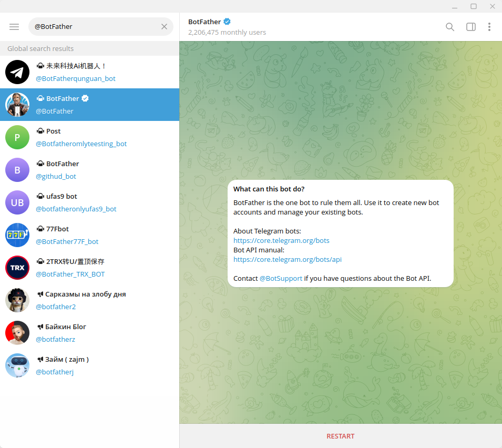Image resolution: width=502 pixels, height=448 pixels.
Task: Click the BotFather man-in-suit avatar
Action: click(x=17, y=105)
